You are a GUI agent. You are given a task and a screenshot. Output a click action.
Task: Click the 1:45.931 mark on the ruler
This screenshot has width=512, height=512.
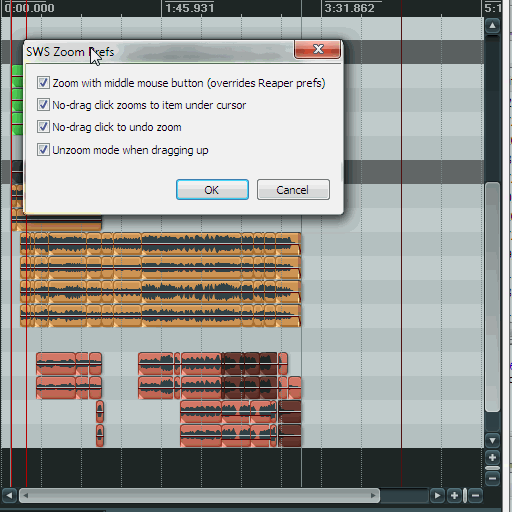(x=189, y=8)
